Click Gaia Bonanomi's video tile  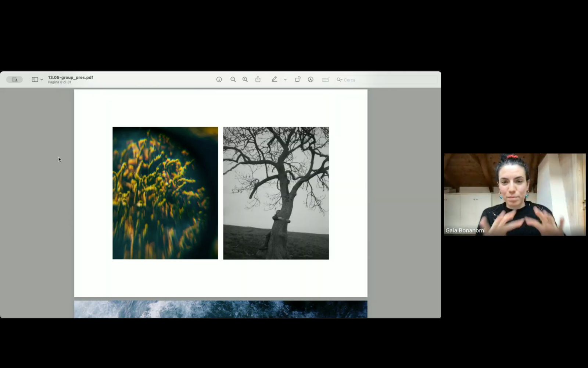(514, 194)
